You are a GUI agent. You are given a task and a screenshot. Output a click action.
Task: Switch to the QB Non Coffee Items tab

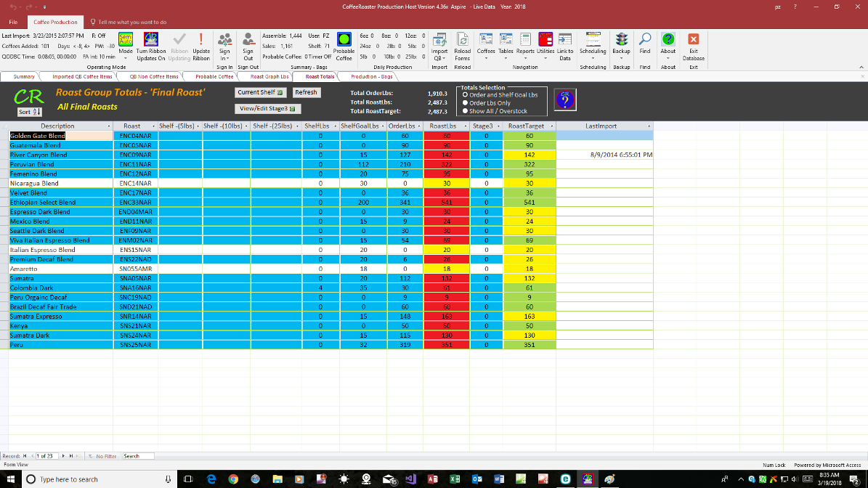click(154, 77)
